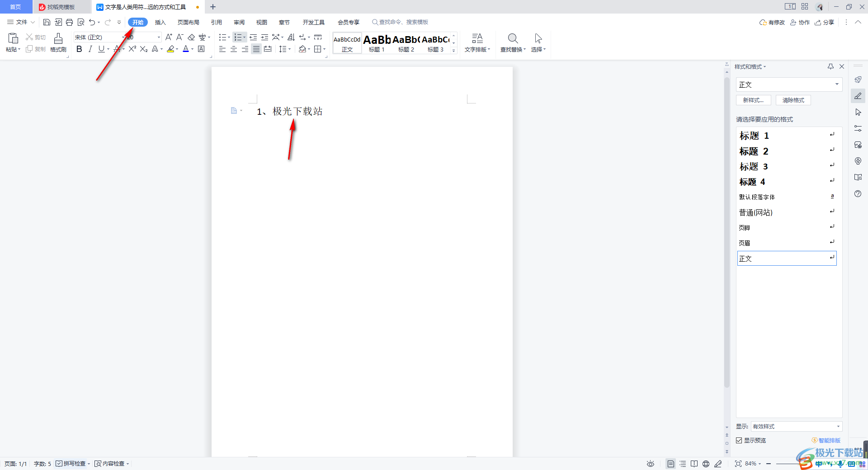
Task: Toggle Underline formatting
Action: click(101, 49)
